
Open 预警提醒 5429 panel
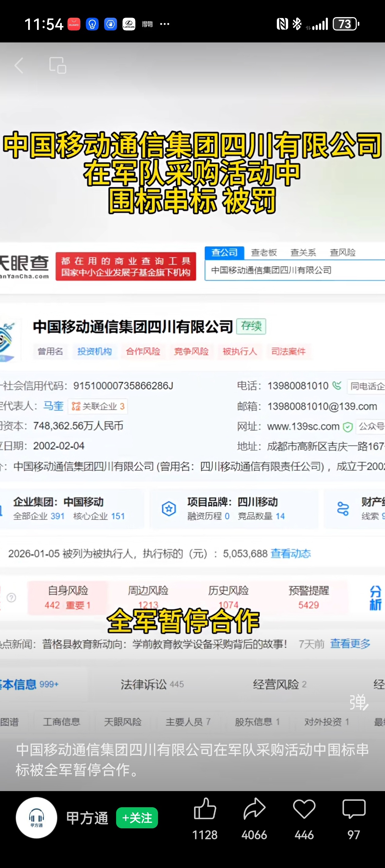click(308, 597)
